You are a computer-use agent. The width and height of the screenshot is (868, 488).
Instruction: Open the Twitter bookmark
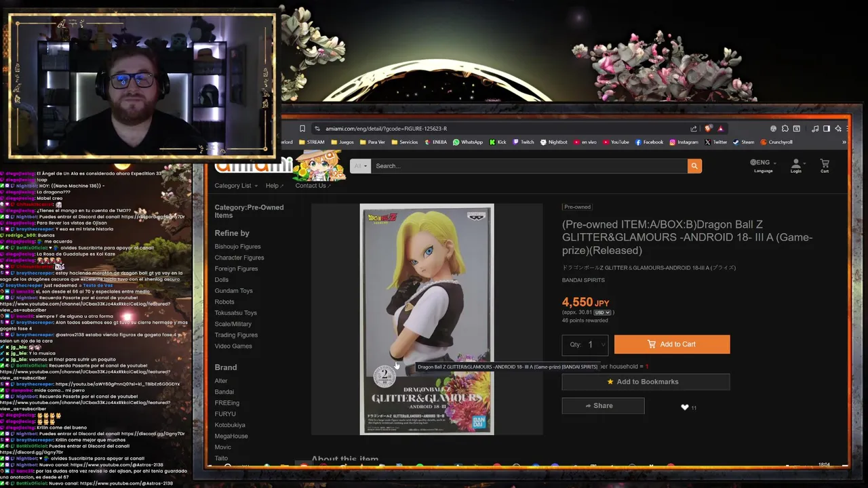[x=715, y=142]
